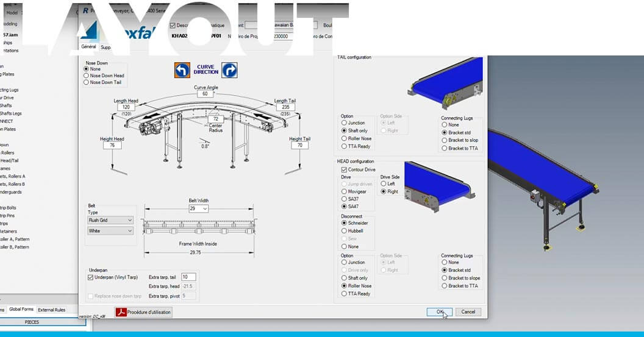Select Hubbell disconnect option
This screenshot has width=644, height=337.
(x=345, y=231)
